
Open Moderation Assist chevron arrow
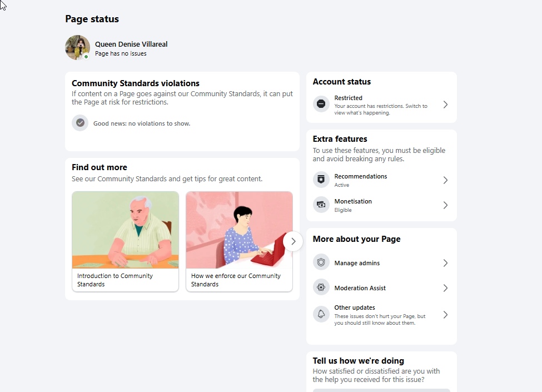446,288
